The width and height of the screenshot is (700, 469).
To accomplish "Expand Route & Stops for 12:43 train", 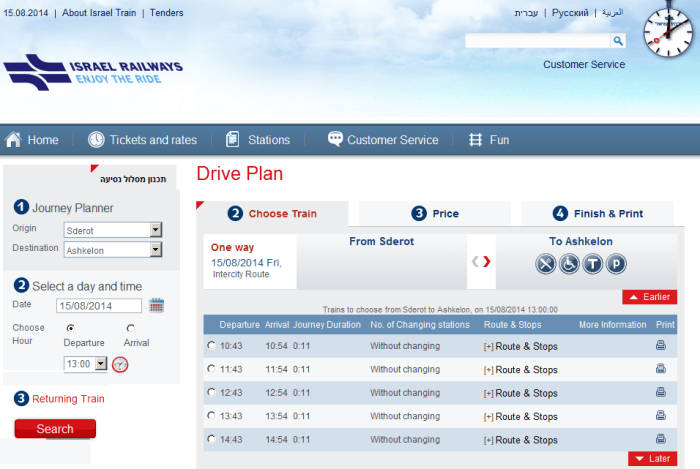I will tap(521, 393).
